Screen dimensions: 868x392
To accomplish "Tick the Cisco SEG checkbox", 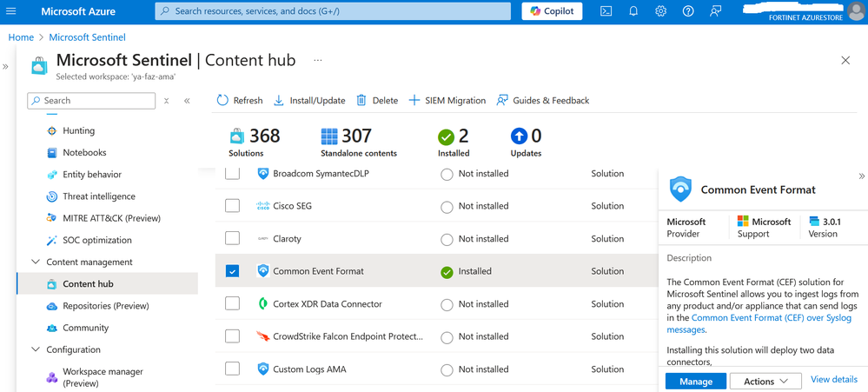I will coord(232,206).
